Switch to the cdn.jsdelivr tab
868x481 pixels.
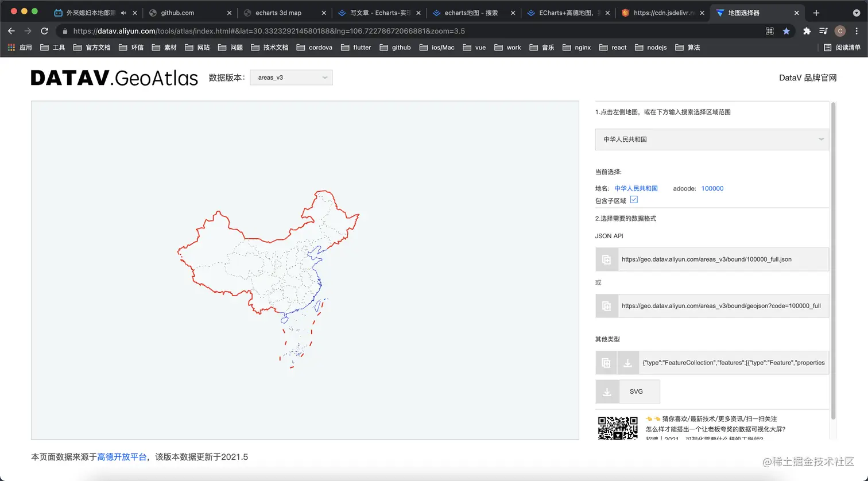(x=662, y=13)
